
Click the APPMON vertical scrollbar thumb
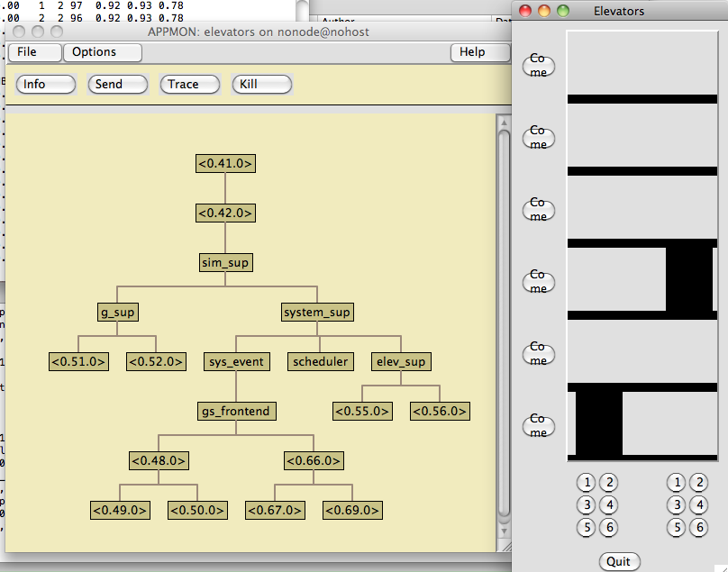pyautogui.click(x=504, y=323)
